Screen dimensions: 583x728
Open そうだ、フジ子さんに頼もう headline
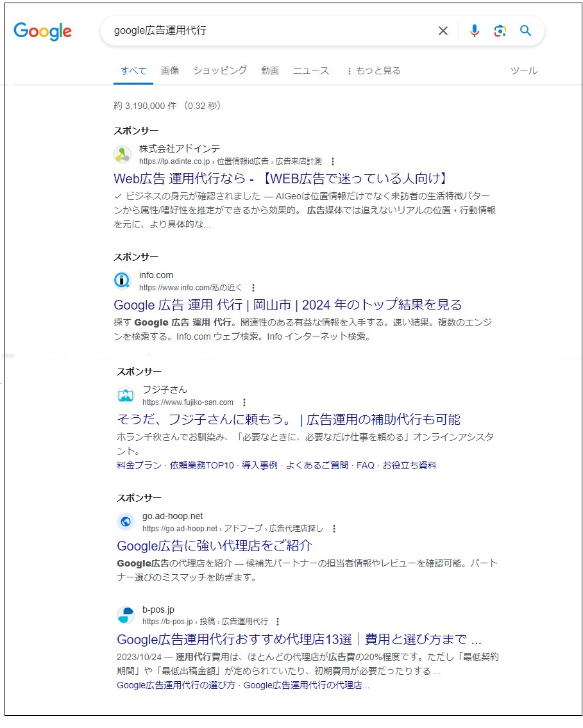click(x=289, y=419)
